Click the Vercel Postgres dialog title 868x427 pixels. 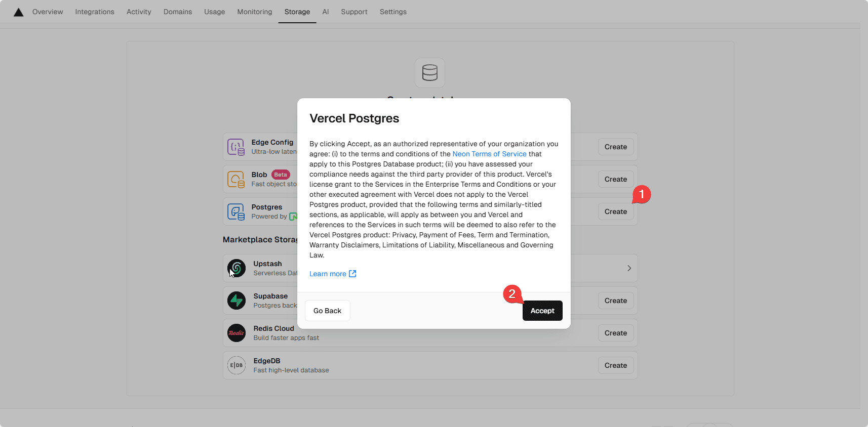[354, 118]
